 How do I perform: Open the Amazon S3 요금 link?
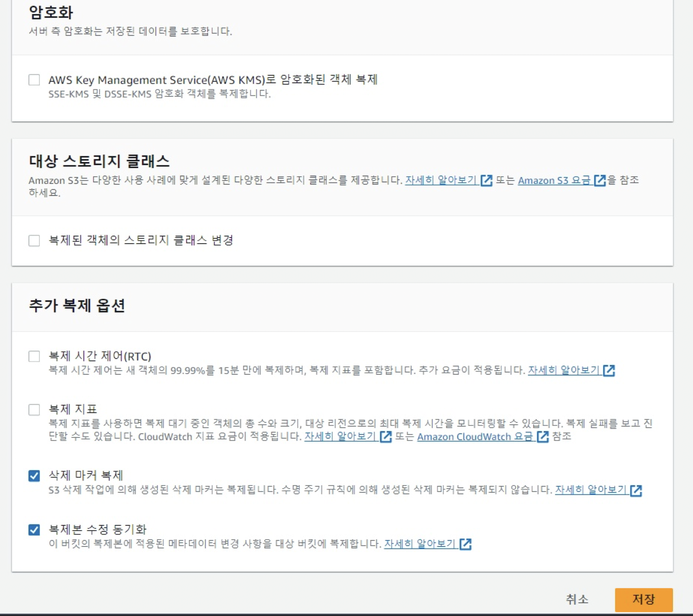(554, 180)
